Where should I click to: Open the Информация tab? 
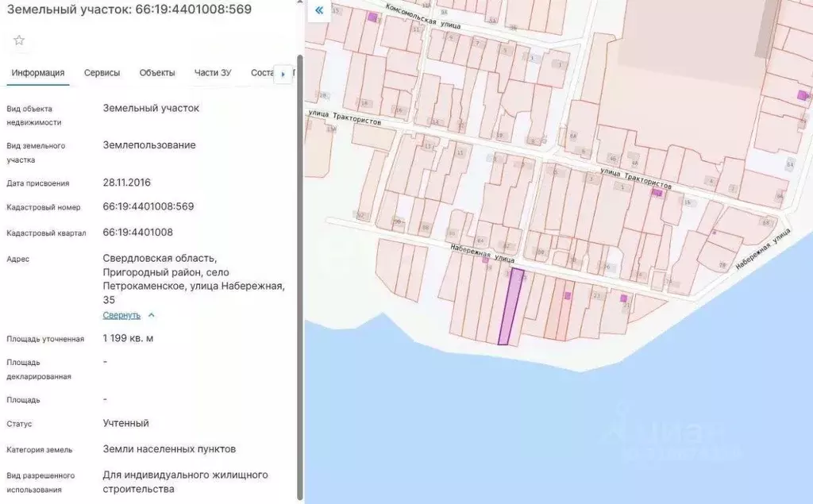pyautogui.click(x=38, y=72)
